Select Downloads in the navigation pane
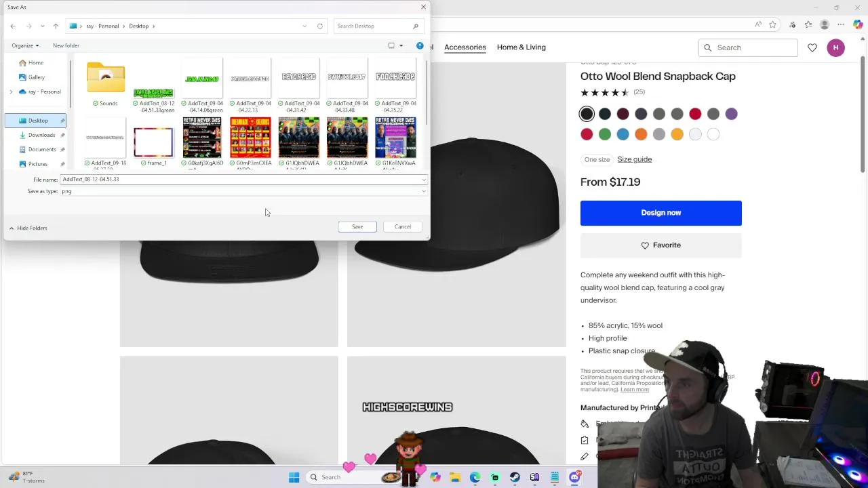 pyautogui.click(x=41, y=135)
